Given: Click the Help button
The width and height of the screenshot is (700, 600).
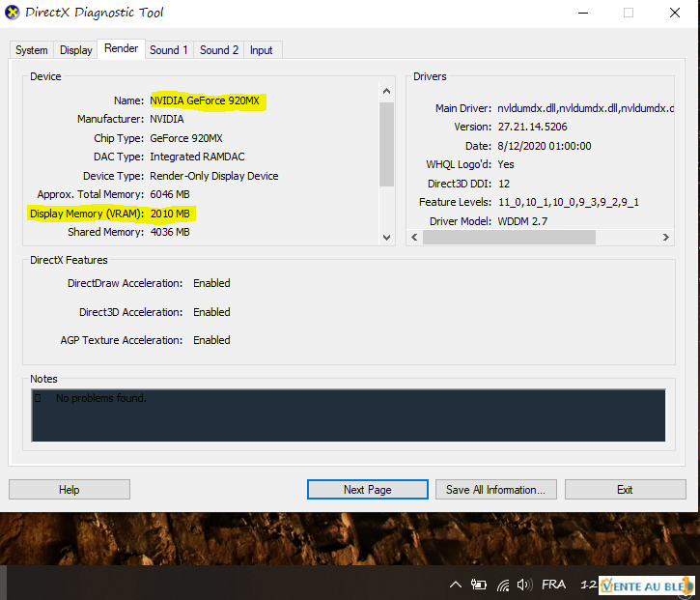Looking at the screenshot, I should (70, 490).
